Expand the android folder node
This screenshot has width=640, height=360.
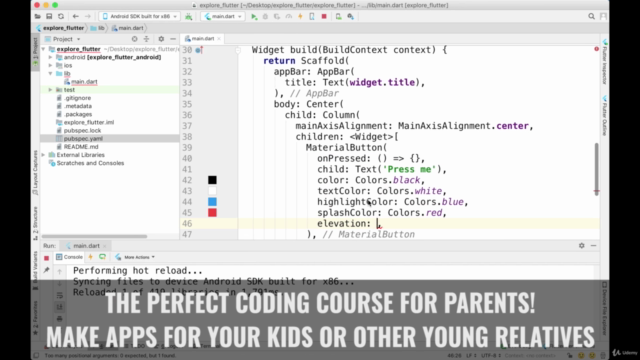[51, 57]
